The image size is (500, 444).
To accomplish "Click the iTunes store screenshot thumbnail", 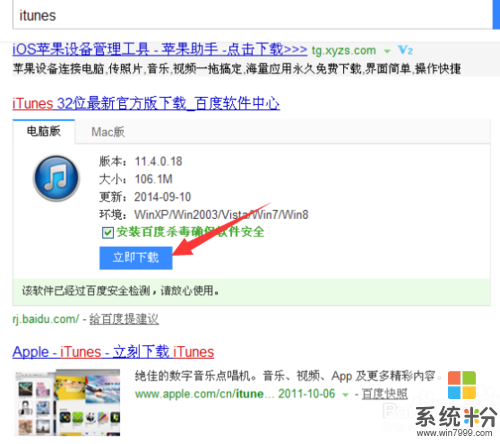I will (x=68, y=402).
